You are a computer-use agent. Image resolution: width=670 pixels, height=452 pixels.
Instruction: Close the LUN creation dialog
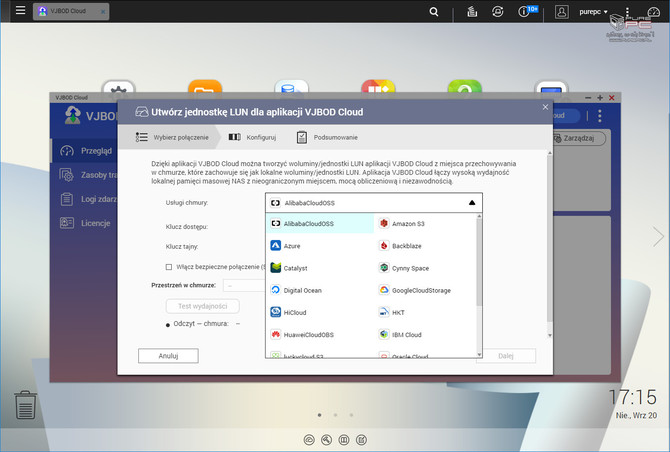pyautogui.click(x=545, y=107)
